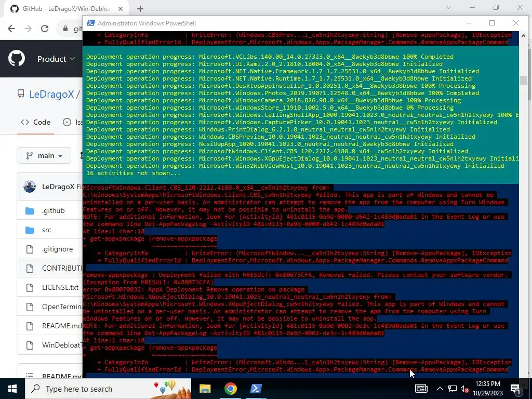Viewport: 532px width, 399px height.
Task: Click the '16 activities not shown...' text
Action: [x=134, y=173]
